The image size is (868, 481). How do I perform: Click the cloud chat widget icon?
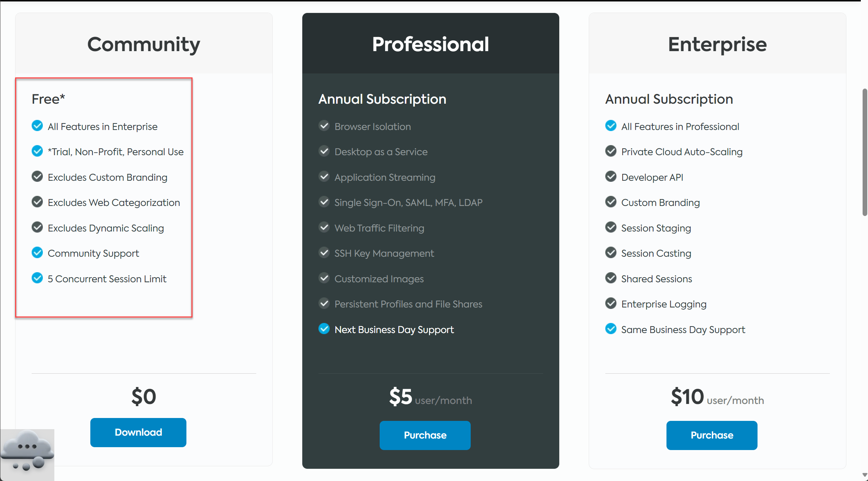click(x=27, y=454)
